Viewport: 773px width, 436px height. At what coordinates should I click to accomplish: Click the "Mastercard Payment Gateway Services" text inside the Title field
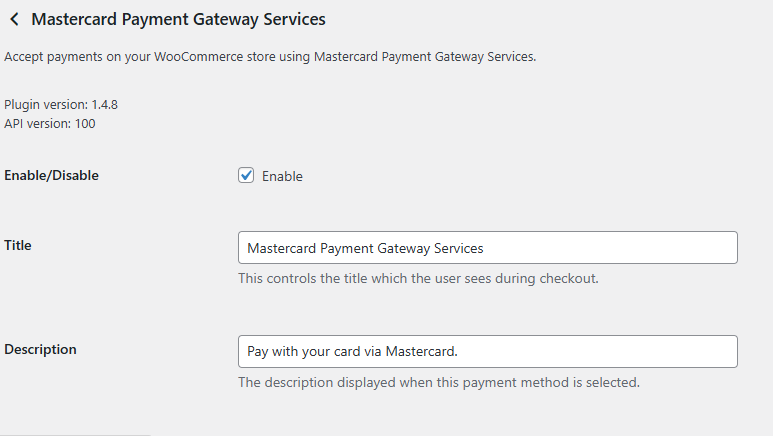[365, 248]
